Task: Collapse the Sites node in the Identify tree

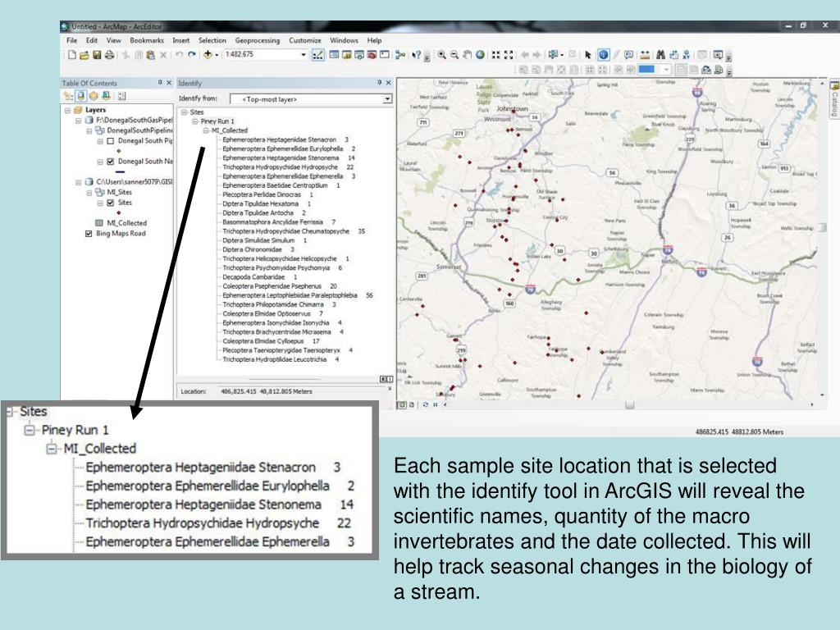Action: tap(185, 112)
